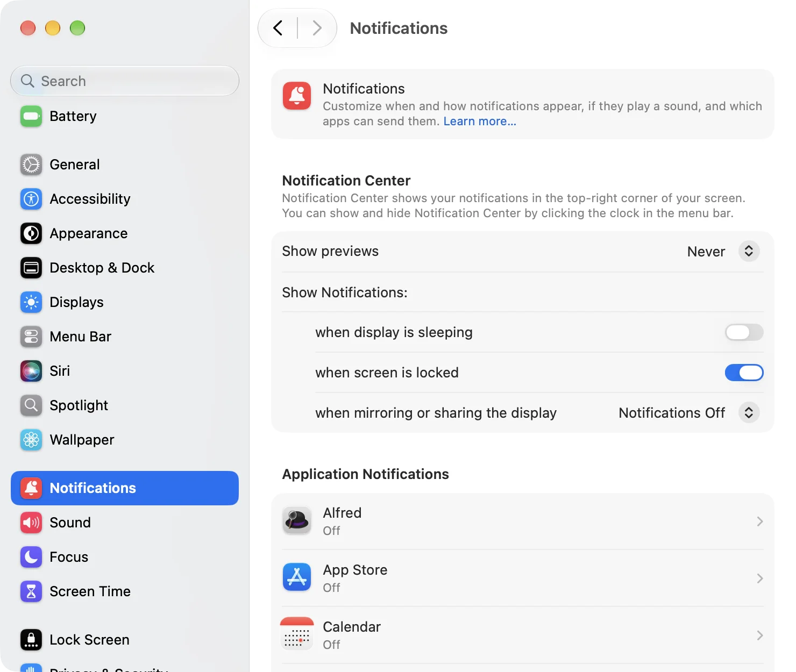Click the Notifications bell icon in sidebar

point(31,488)
